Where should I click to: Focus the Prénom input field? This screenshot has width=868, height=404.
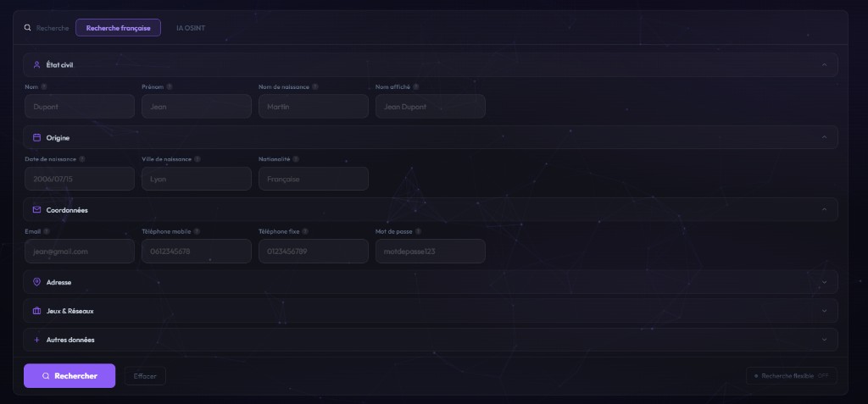pos(197,106)
